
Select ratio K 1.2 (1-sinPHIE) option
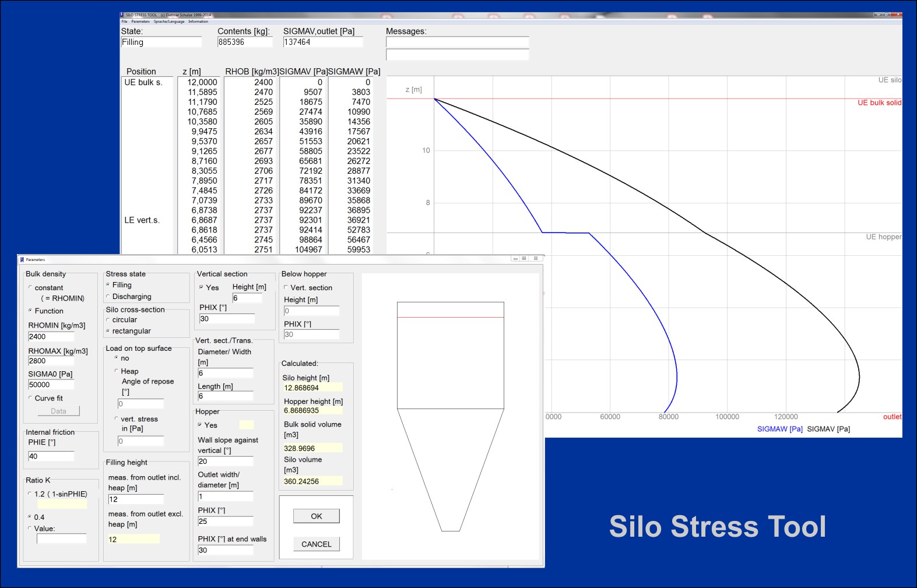tap(30, 494)
